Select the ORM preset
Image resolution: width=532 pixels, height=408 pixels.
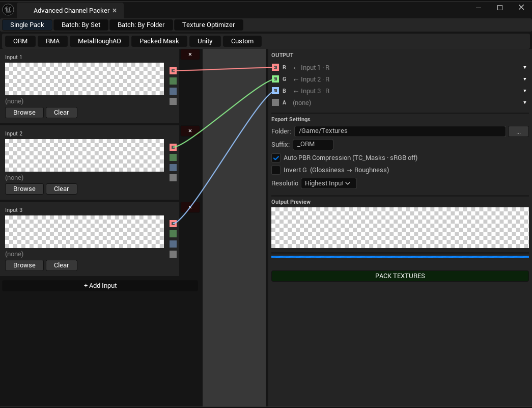[x=20, y=41]
